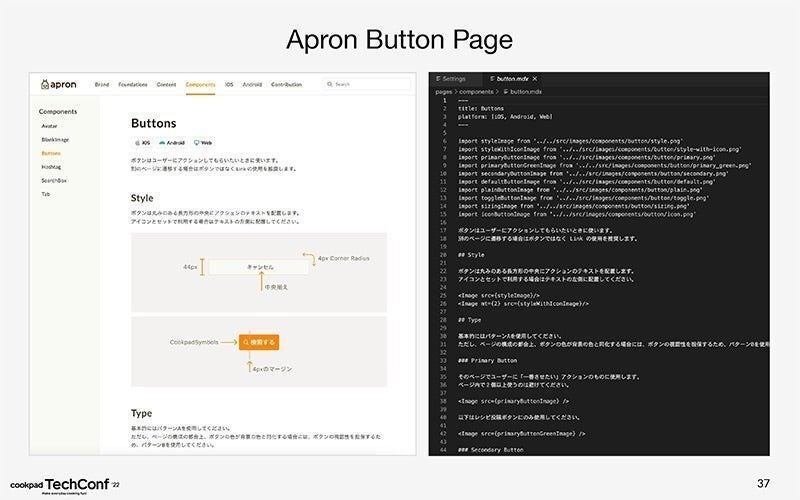Click the '### Secondary Button' code line

click(490, 450)
